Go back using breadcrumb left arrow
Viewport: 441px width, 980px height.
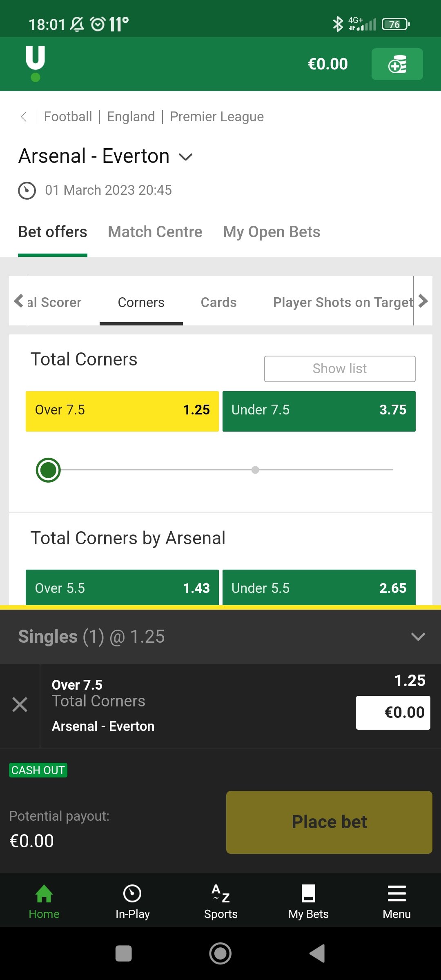[x=24, y=117]
